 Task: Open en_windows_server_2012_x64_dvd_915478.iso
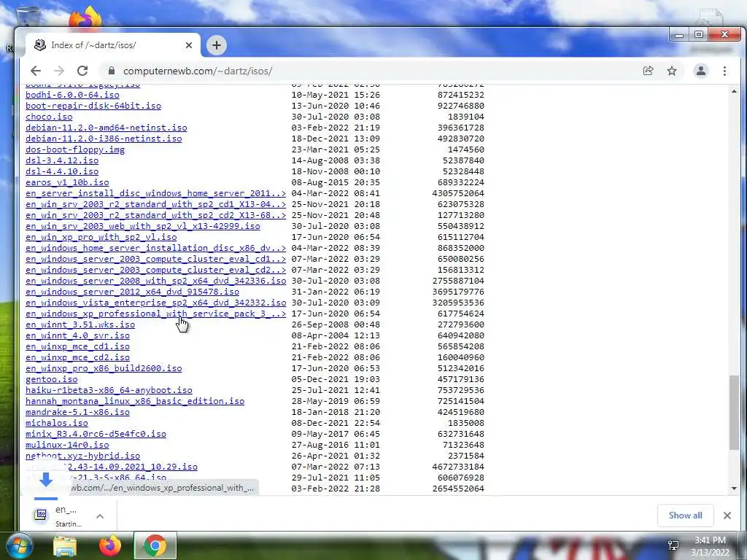133,292
